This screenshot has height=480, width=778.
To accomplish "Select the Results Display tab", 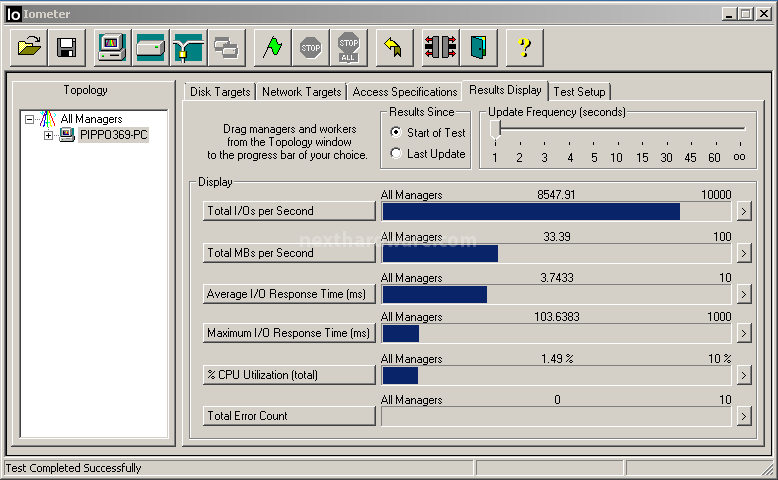I will coord(505,90).
